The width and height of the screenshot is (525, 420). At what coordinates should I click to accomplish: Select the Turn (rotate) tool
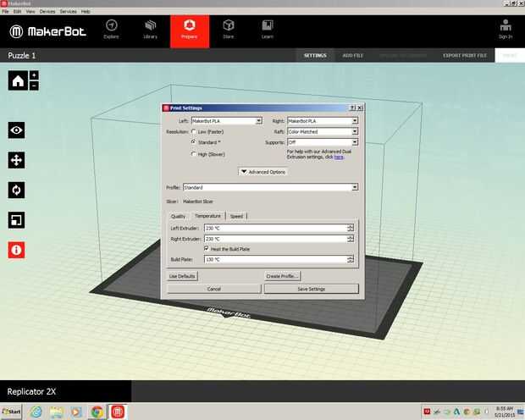click(x=16, y=190)
